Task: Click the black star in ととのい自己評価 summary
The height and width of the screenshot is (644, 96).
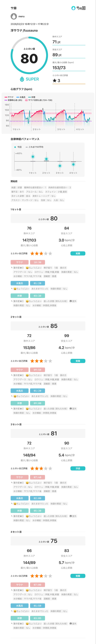Action: click(x=54, y=81)
